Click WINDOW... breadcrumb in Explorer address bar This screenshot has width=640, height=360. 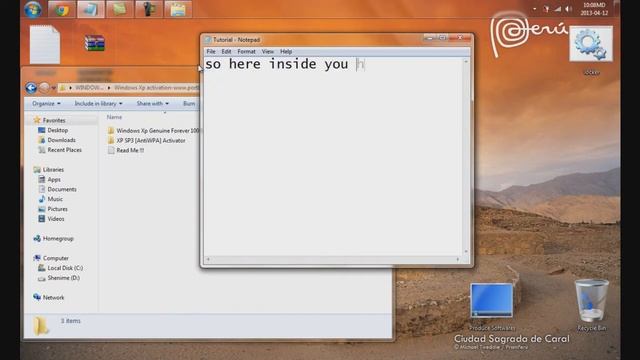[x=89, y=88]
